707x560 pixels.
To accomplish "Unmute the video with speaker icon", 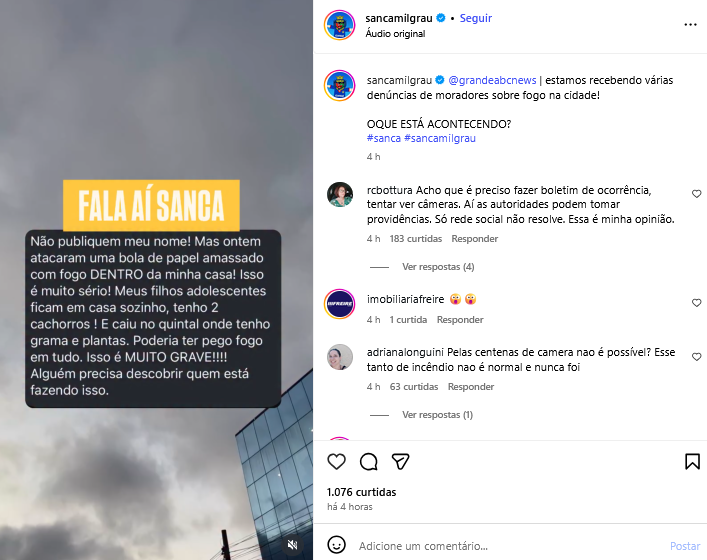I will tap(292, 545).
